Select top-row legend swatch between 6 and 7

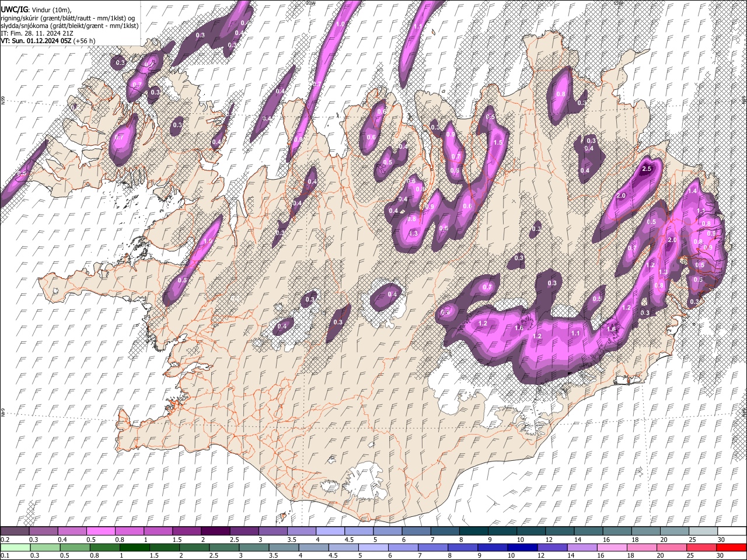click(x=417, y=531)
